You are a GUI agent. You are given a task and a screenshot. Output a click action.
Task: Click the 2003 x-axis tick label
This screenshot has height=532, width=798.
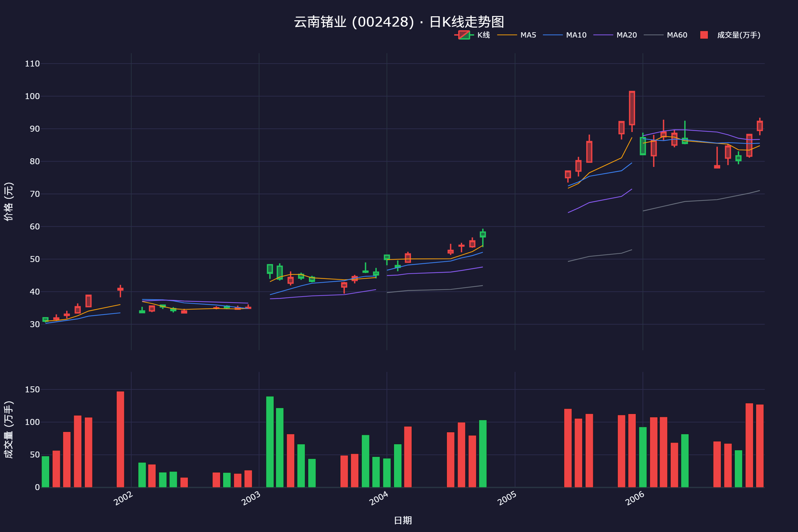251,498
